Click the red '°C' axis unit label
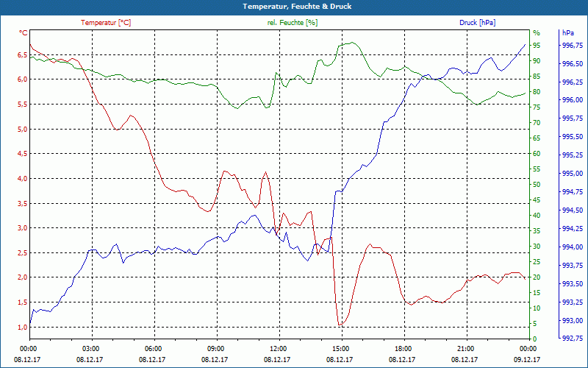The height and width of the screenshot is (368, 588). pyautogui.click(x=24, y=33)
